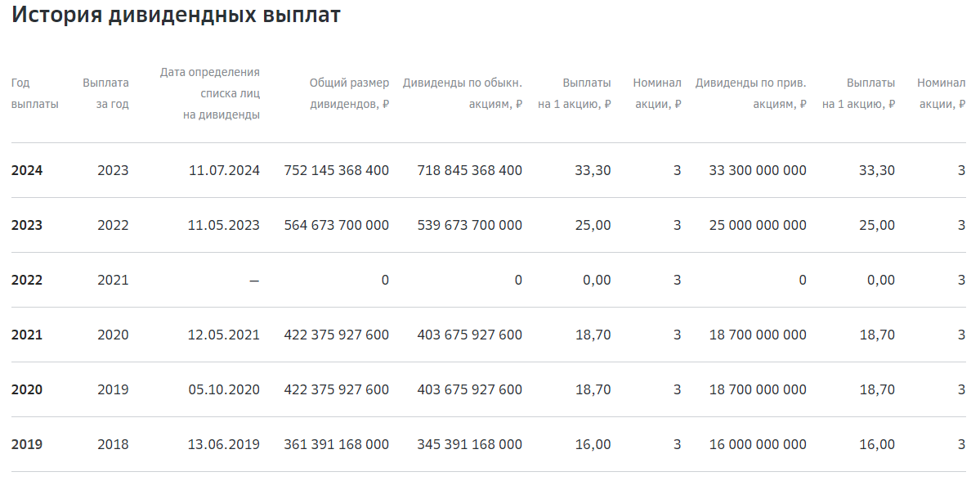Click the date 11.05.2023
The height and width of the screenshot is (481, 980).
click(224, 225)
